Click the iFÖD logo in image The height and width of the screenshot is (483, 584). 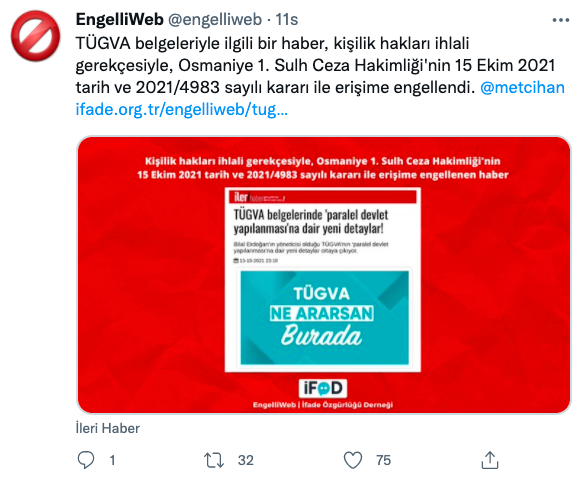323,388
